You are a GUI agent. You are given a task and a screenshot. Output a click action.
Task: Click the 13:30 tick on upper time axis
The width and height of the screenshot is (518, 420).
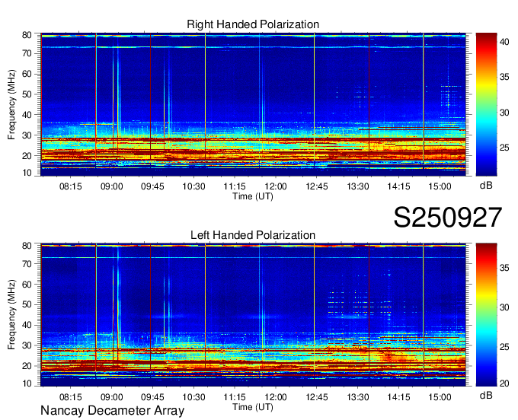coord(358,185)
